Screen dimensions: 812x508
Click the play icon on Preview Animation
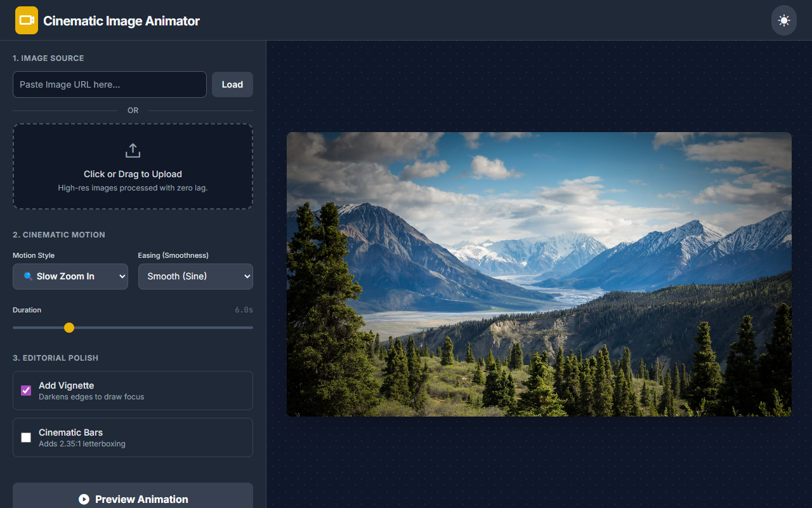coord(84,499)
